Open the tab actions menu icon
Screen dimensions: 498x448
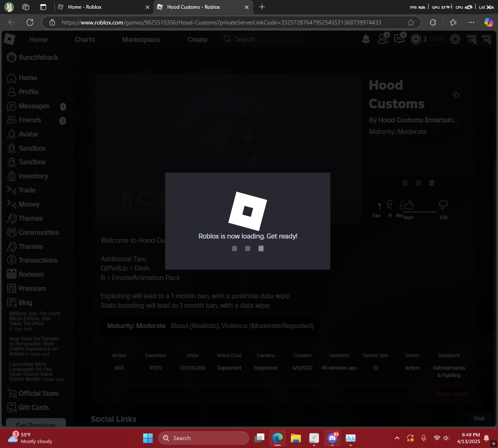pyautogui.click(x=43, y=7)
